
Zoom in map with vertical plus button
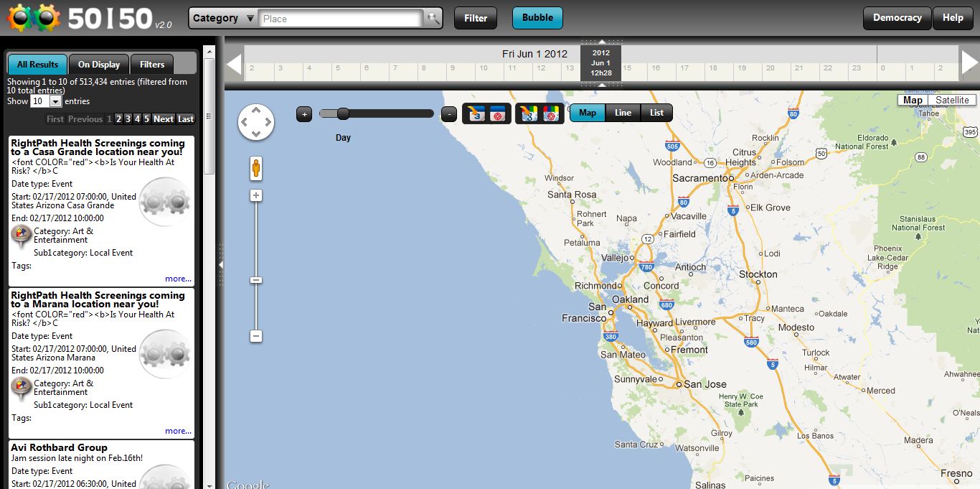pyautogui.click(x=256, y=195)
